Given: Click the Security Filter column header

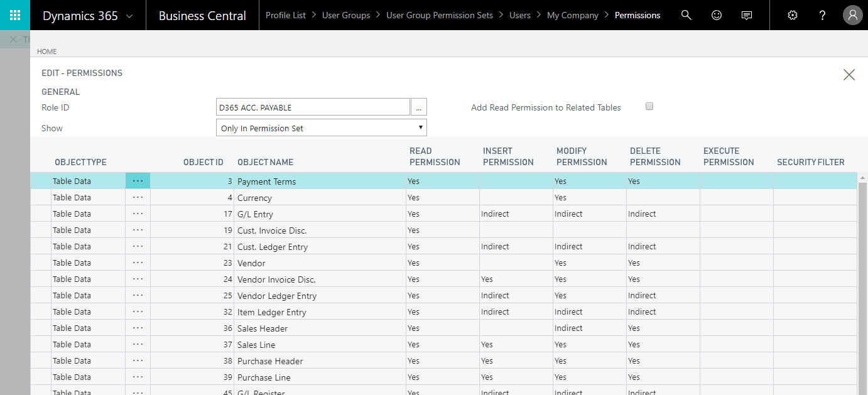Looking at the screenshot, I should [x=811, y=162].
